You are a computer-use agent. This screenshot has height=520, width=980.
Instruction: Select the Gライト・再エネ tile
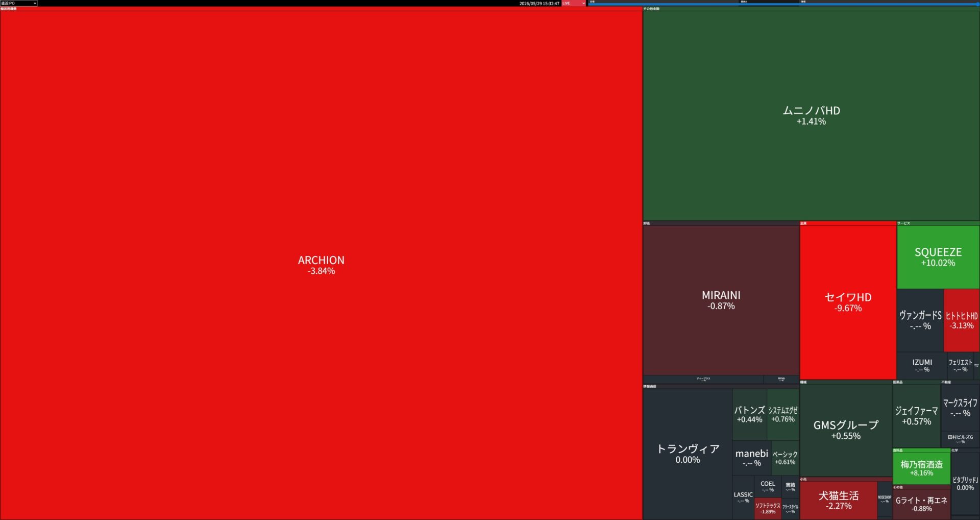pyautogui.click(x=921, y=504)
